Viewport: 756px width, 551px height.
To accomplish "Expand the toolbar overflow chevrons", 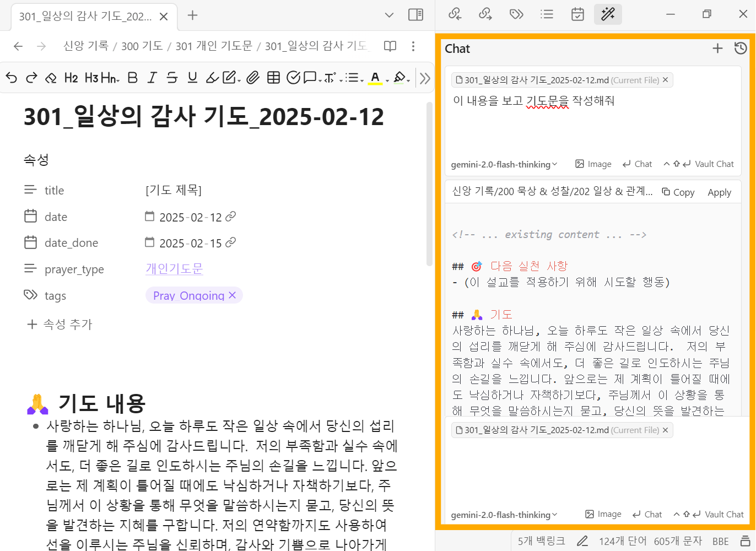I will click(424, 78).
